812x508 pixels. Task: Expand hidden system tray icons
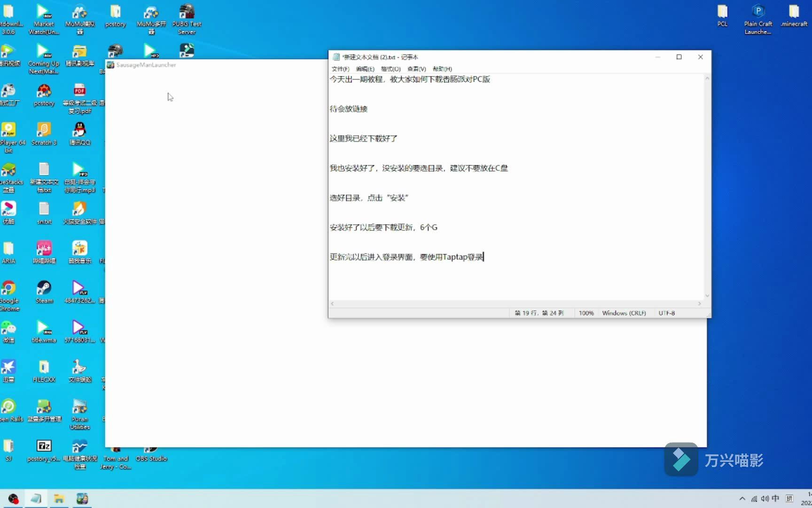[x=742, y=498]
